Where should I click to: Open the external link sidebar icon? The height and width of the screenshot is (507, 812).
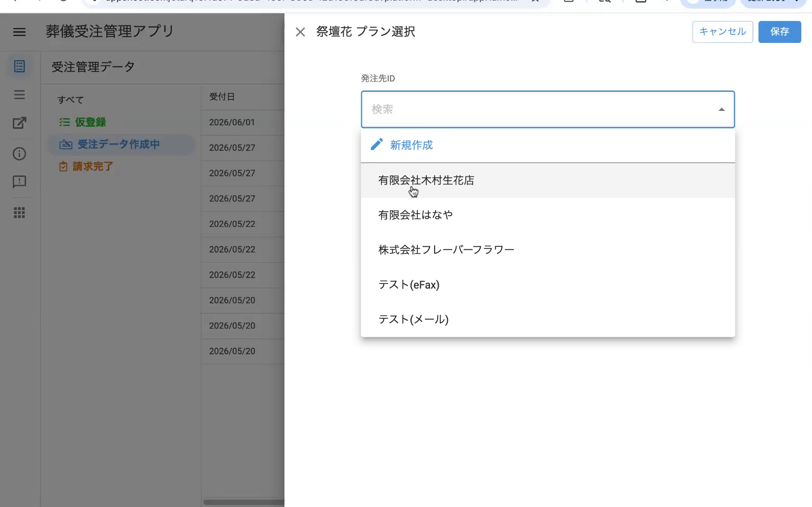coord(19,123)
